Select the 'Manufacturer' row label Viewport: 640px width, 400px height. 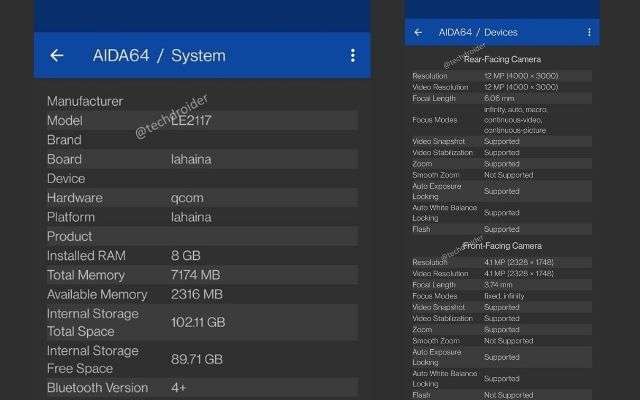pyautogui.click(x=85, y=101)
